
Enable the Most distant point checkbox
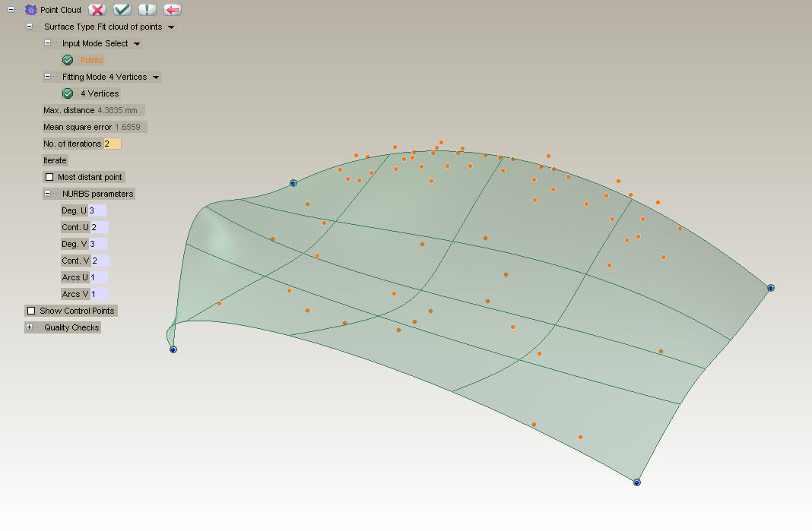[x=50, y=177]
